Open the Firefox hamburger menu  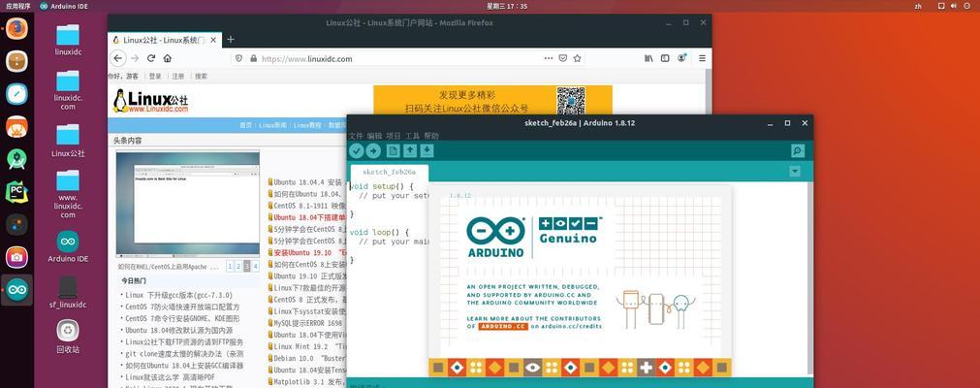[702, 58]
